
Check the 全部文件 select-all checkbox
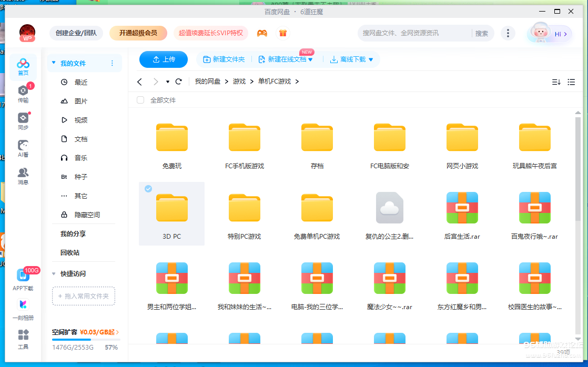click(140, 100)
